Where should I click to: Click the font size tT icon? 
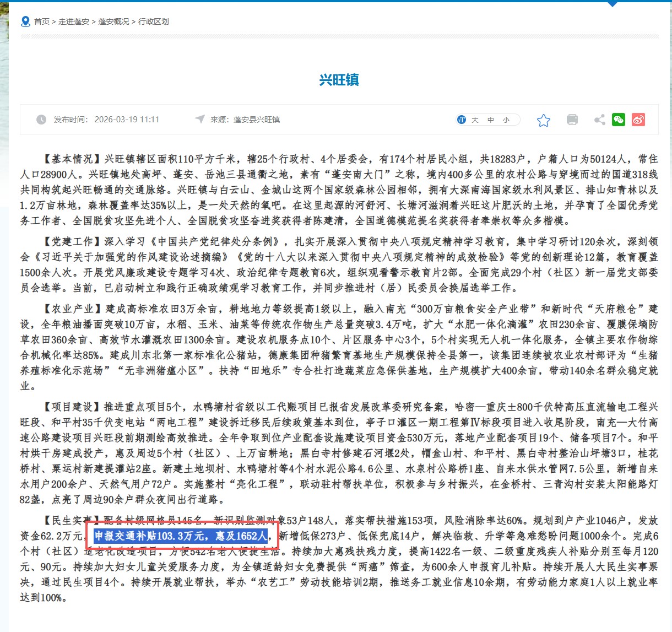462,120
